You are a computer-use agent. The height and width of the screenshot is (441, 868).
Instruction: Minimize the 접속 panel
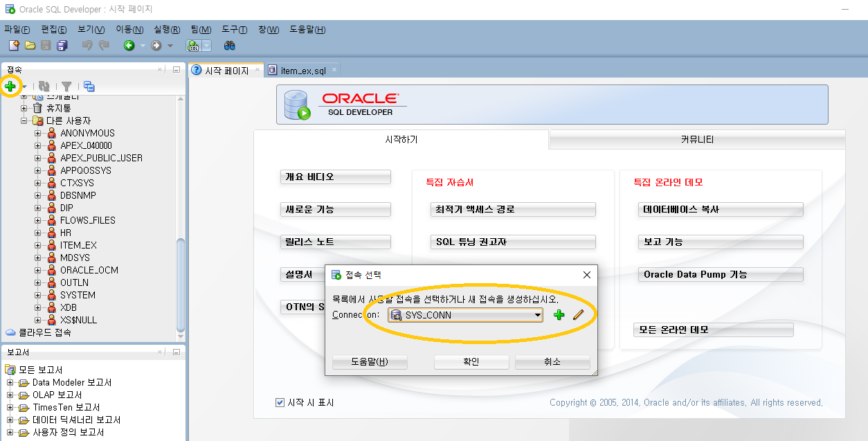[177, 70]
